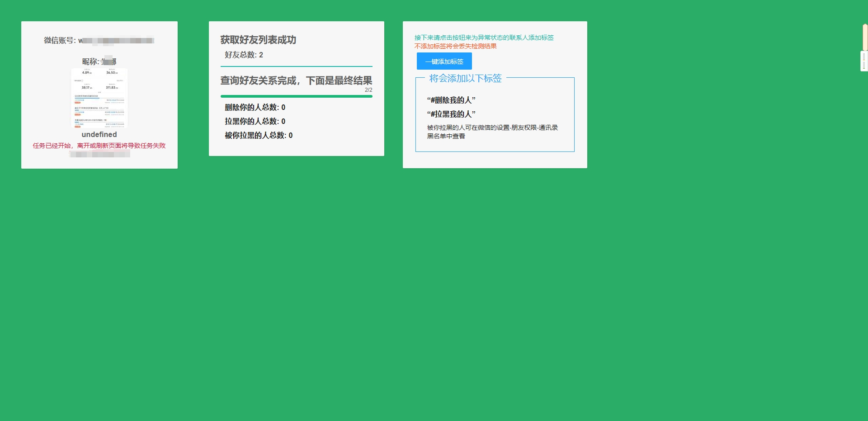Click the 2/2 progress counter
The image size is (868, 421).
[x=368, y=90]
